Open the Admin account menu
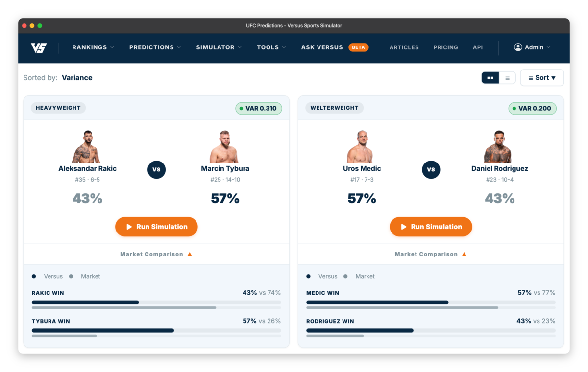 click(533, 47)
